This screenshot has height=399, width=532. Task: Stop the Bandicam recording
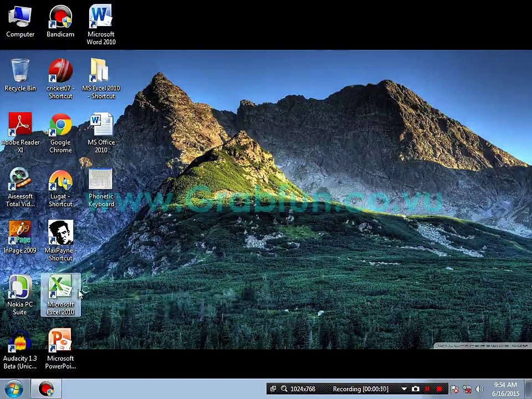point(439,389)
